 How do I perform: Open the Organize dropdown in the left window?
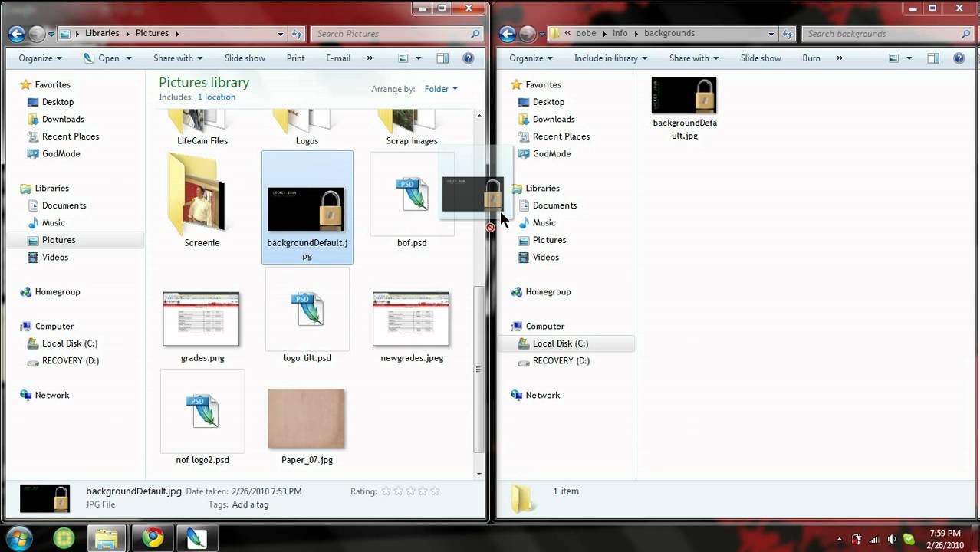(38, 58)
